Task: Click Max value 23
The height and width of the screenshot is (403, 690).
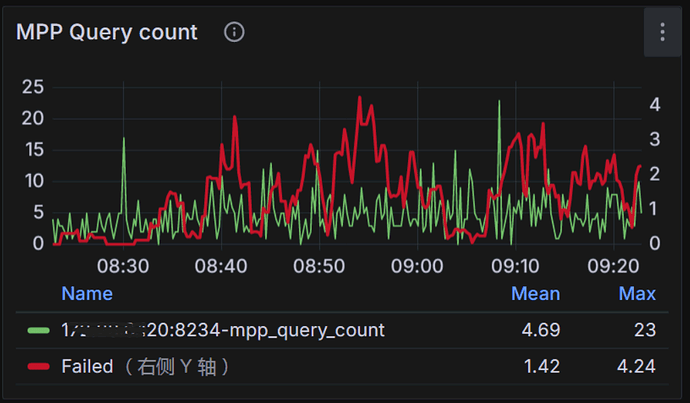Action: coord(645,330)
